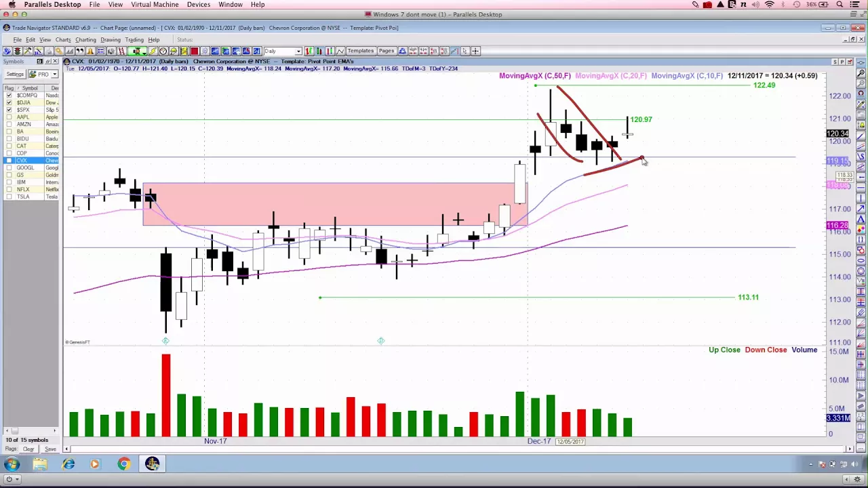Open Parallels Devices menu

pyautogui.click(x=198, y=4)
